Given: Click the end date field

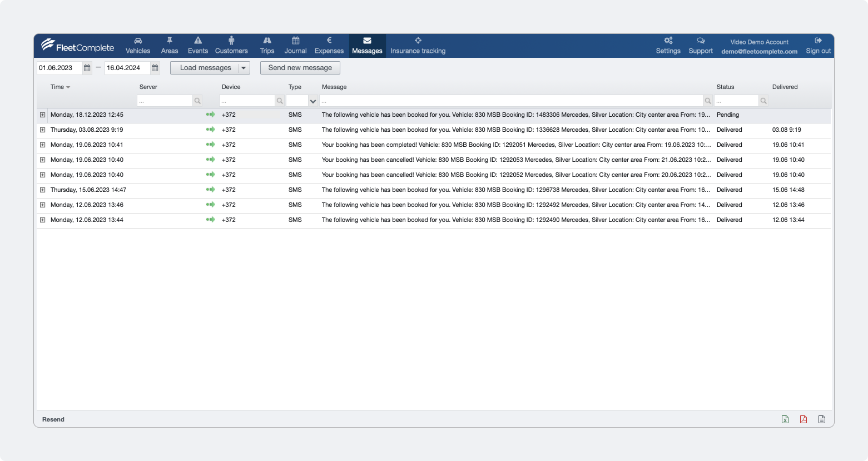Looking at the screenshot, I should click(127, 68).
